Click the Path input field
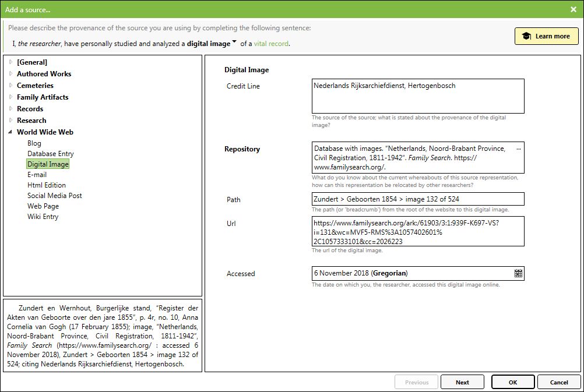The height and width of the screenshot is (392, 584). [x=418, y=199]
